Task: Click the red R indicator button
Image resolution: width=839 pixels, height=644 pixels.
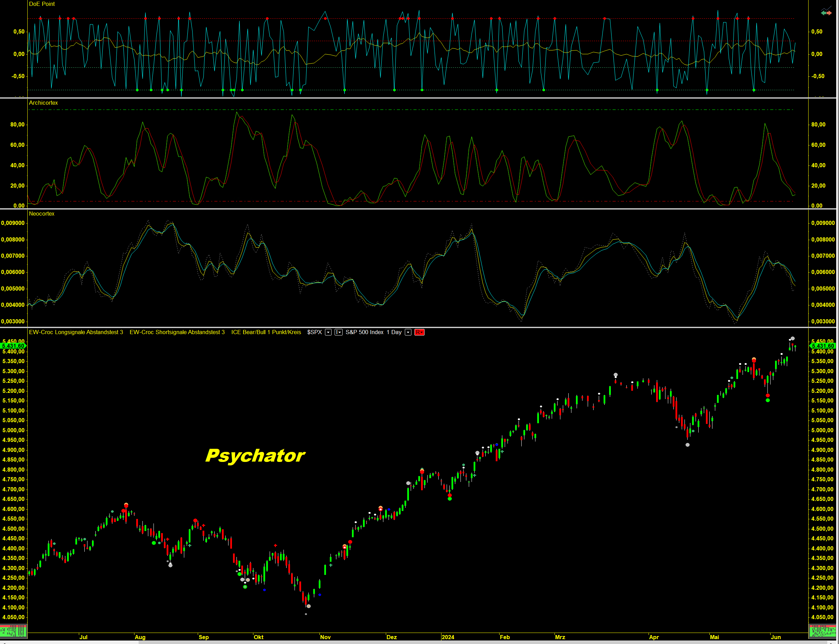Action: pos(419,332)
